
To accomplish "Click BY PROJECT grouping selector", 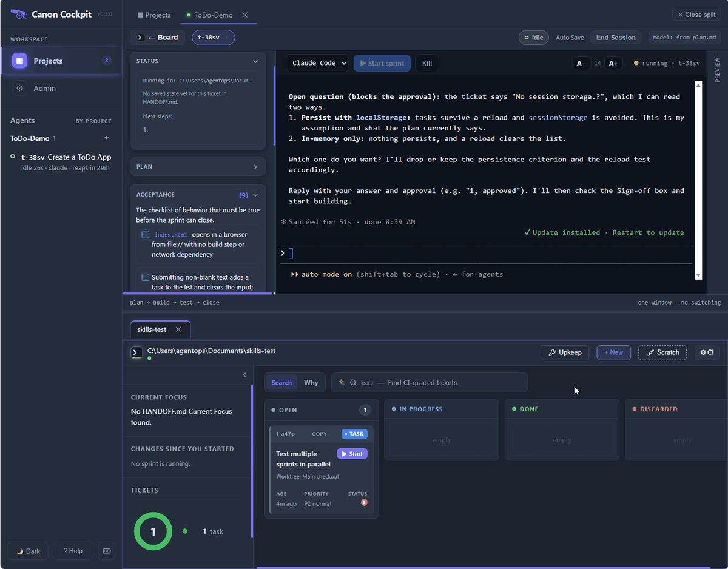I will pyautogui.click(x=93, y=121).
